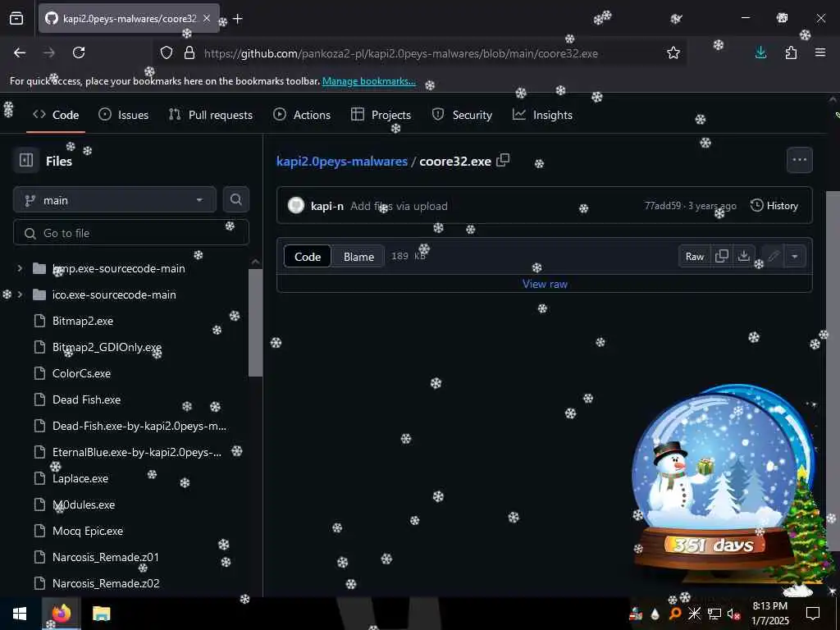Copy file path next to coore32.exe
This screenshot has width=840, height=630.
[503, 160]
